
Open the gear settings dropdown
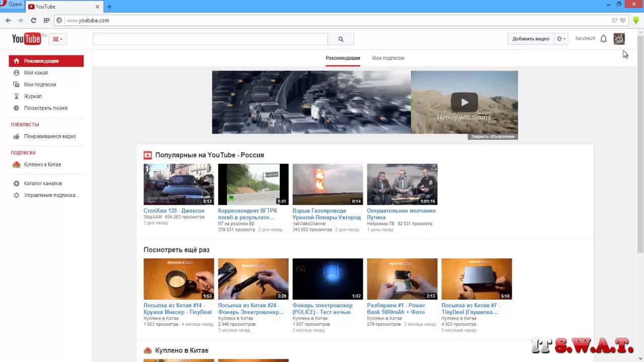561,39
